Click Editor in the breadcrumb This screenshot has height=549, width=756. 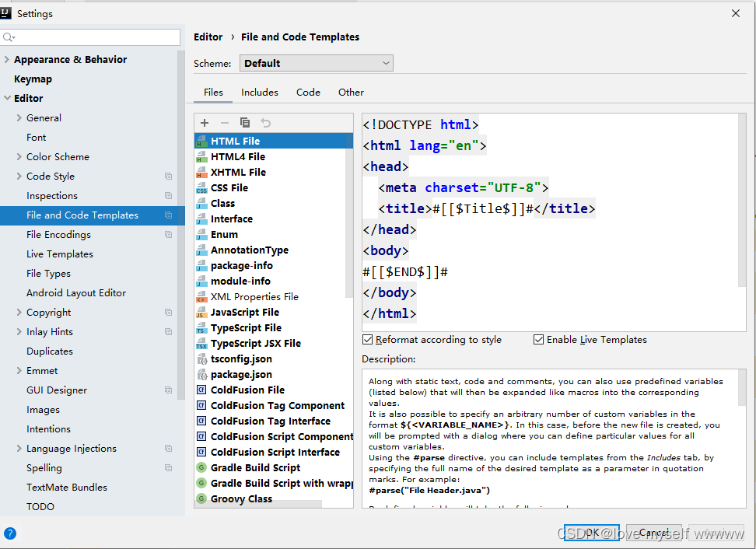click(208, 37)
